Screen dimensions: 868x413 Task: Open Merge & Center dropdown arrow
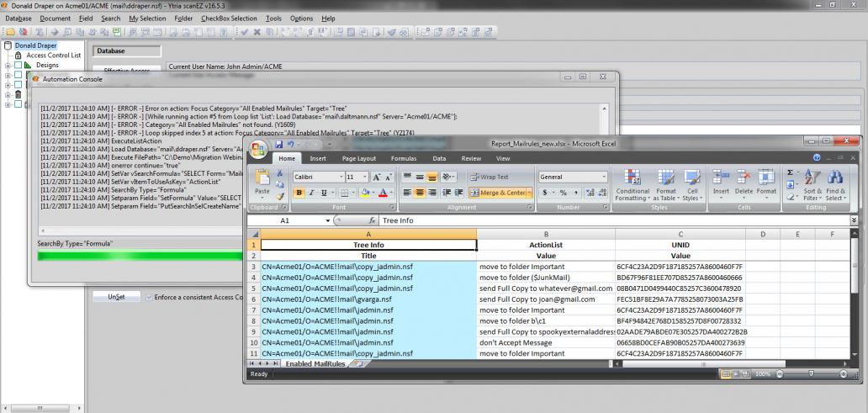pos(529,193)
